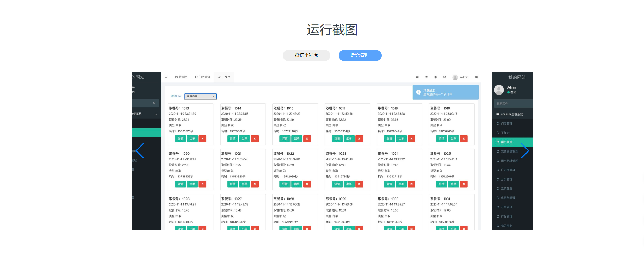Click the Admin avatar in right sidebar
644x253 pixels.
tap(499, 90)
